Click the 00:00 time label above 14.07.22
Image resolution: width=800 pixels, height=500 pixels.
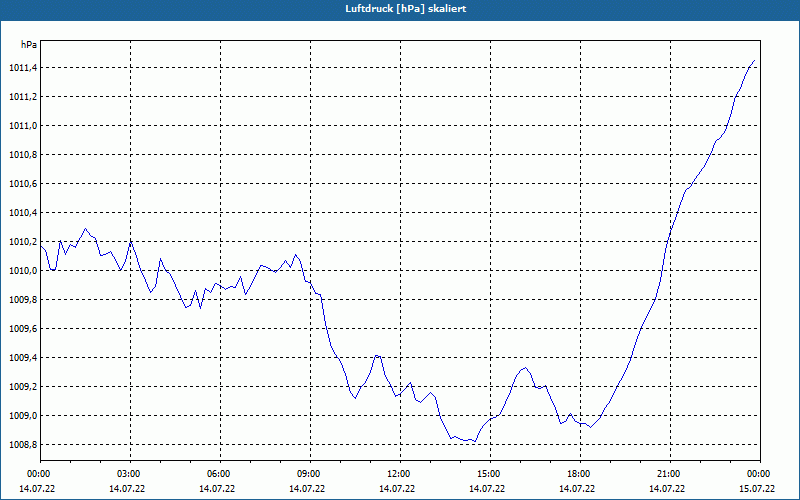click(x=37, y=474)
